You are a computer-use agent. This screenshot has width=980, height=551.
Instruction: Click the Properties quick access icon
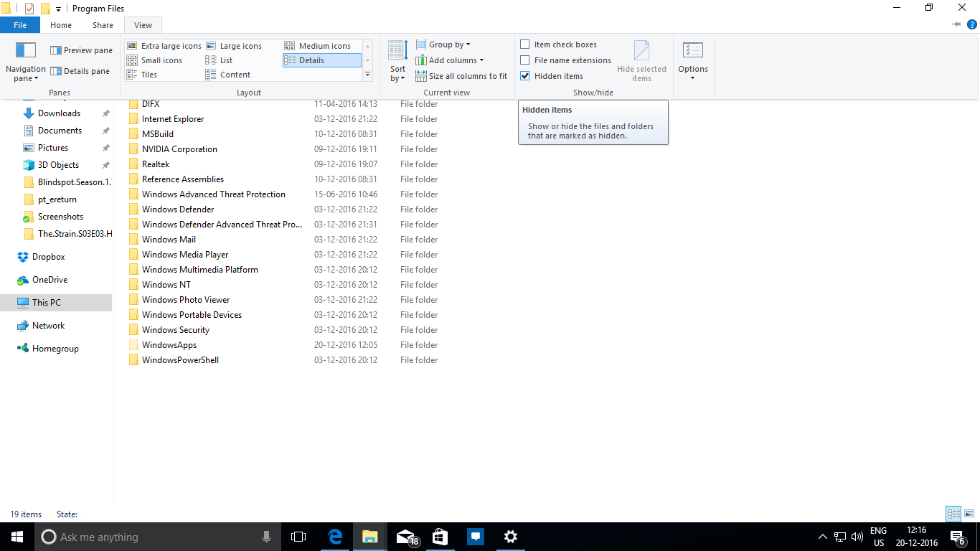29,9
